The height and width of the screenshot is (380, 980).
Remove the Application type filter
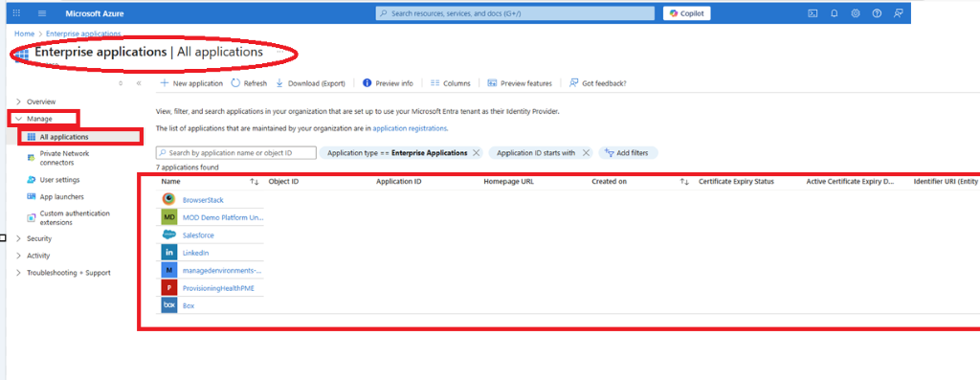point(477,152)
